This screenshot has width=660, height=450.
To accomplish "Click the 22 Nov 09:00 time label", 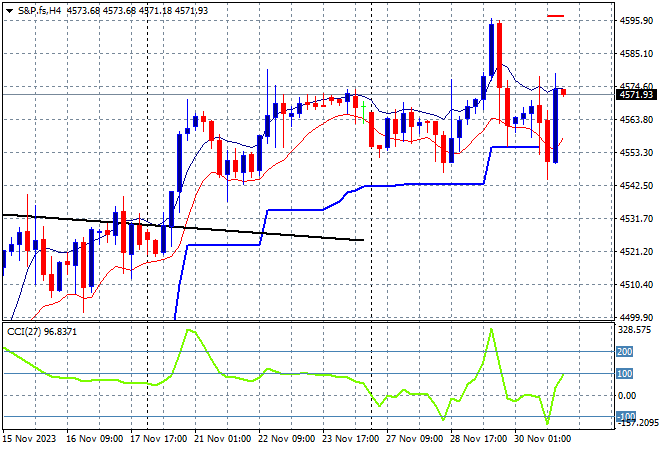I will (x=287, y=439).
